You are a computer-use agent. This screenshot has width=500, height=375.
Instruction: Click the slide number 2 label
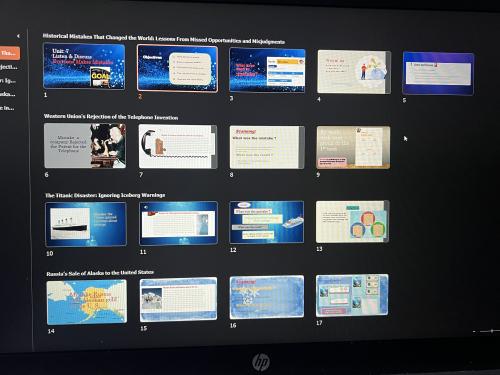pyautogui.click(x=140, y=97)
